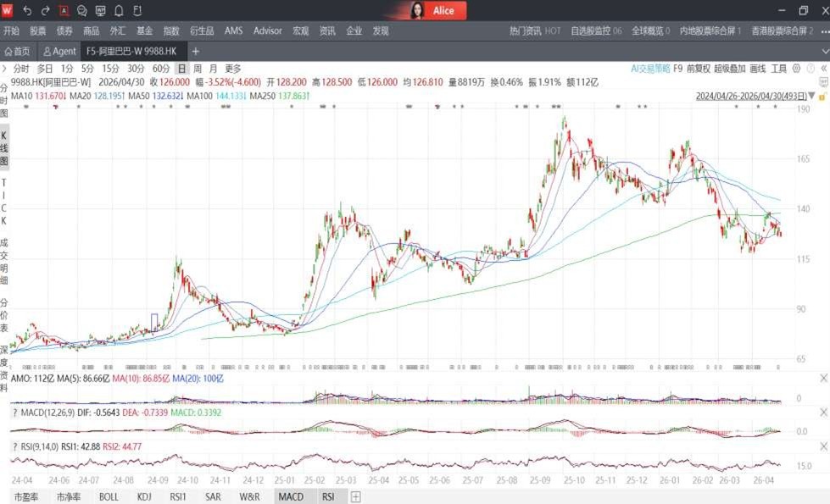Expand left panel chevron beside 分时
This screenshot has height=504, width=830.
click(4, 69)
